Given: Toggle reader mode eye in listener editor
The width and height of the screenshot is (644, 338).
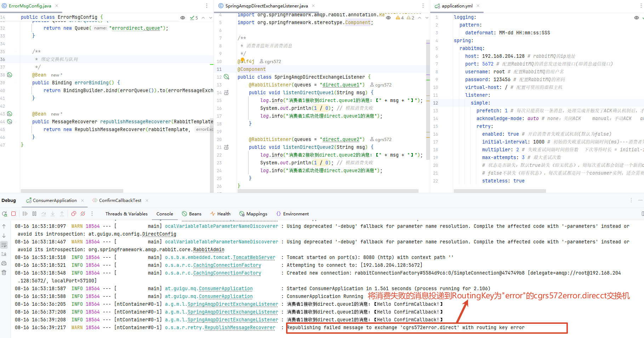Looking at the screenshot, I should pos(388,18).
